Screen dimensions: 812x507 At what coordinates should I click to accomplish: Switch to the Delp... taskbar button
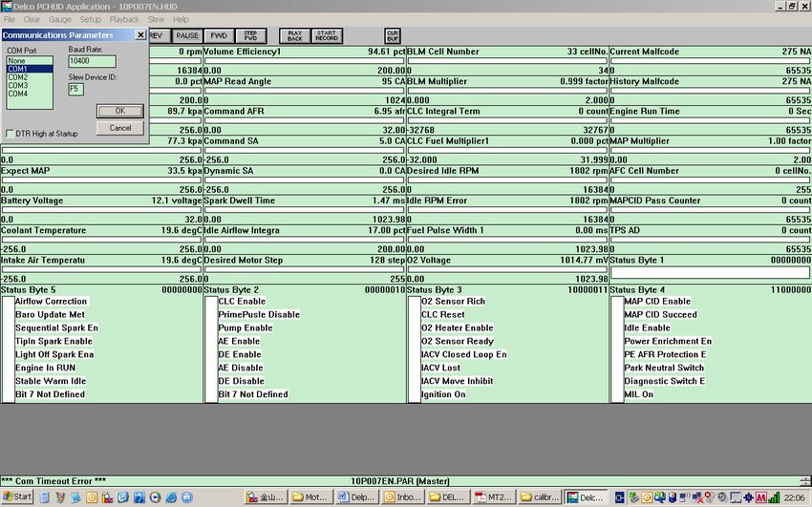[357, 497]
